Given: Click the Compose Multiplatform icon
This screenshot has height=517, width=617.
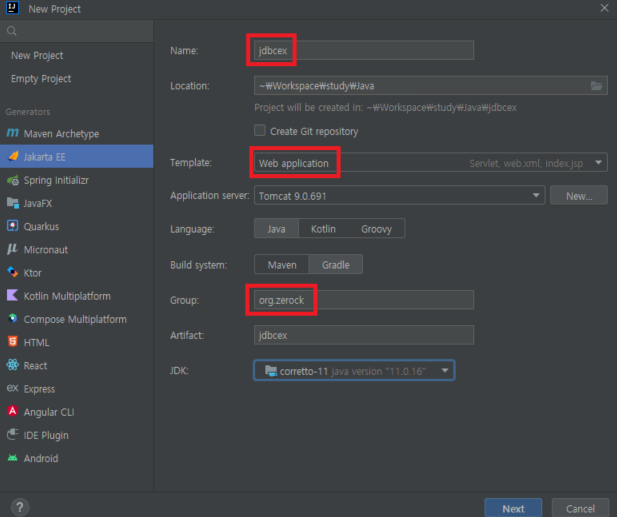Looking at the screenshot, I should tap(13, 318).
